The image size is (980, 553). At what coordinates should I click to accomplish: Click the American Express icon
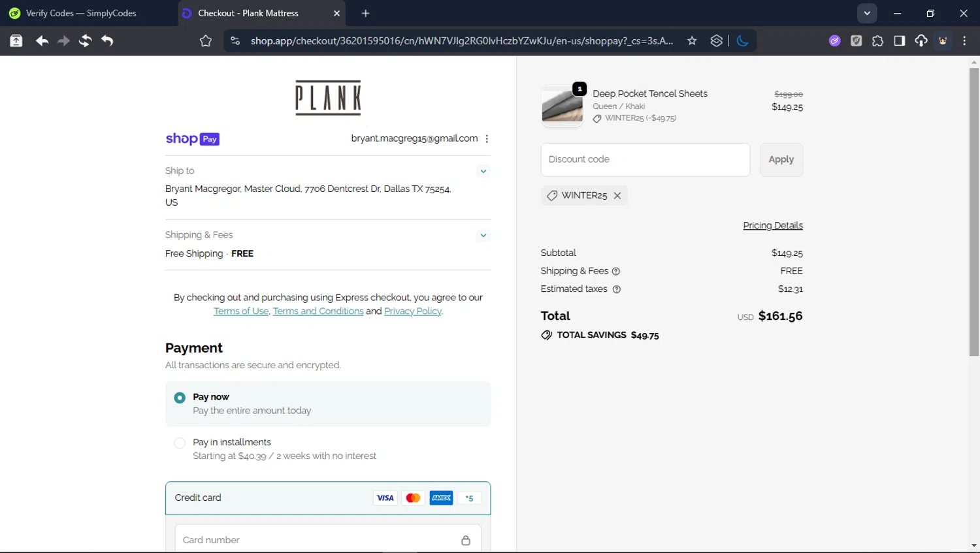point(442,498)
